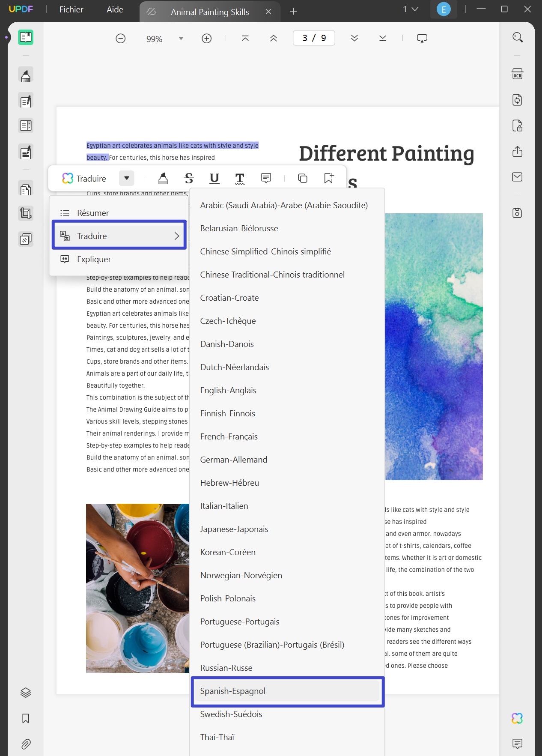Open the zoom level dropdown arrow
Screen dimensions: 542x756
point(181,39)
